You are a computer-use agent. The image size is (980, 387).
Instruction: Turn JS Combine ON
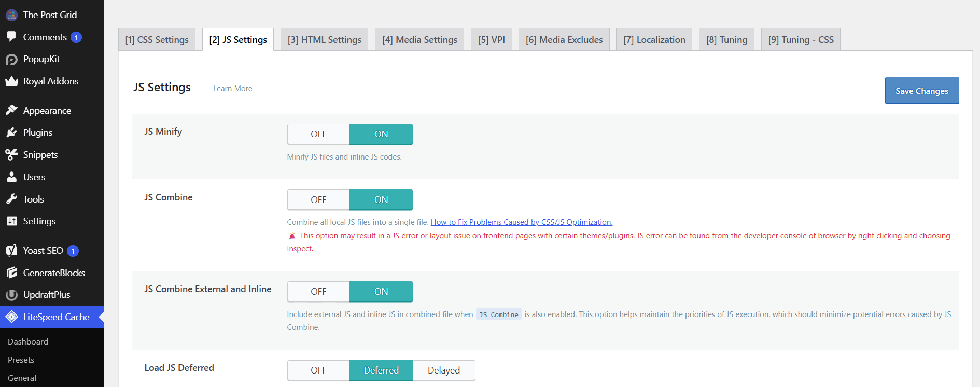click(x=381, y=200)
